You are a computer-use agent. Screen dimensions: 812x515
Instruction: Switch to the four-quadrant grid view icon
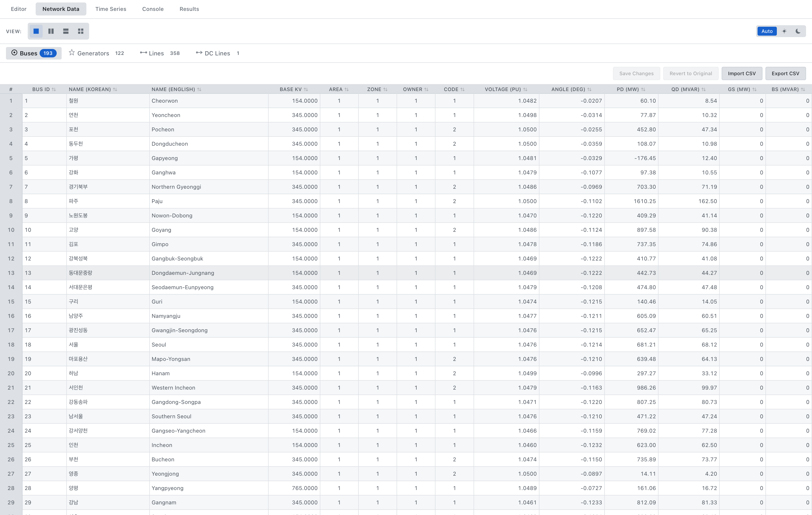pyautogui.click(x=81, y=31)
